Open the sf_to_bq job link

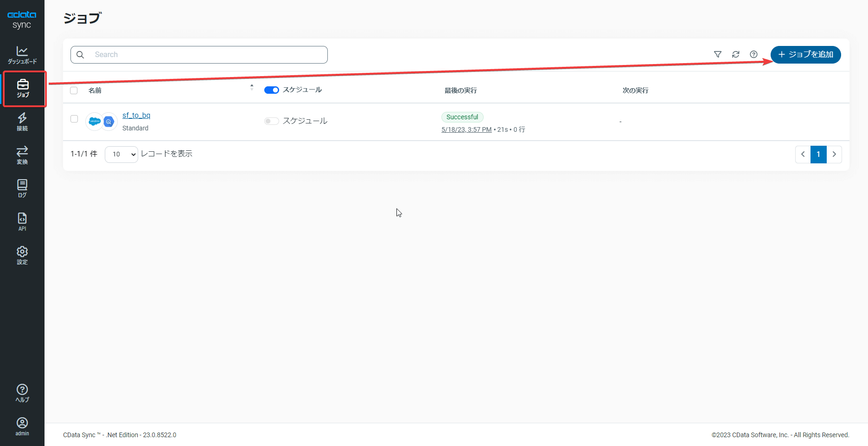coord(136,116)
